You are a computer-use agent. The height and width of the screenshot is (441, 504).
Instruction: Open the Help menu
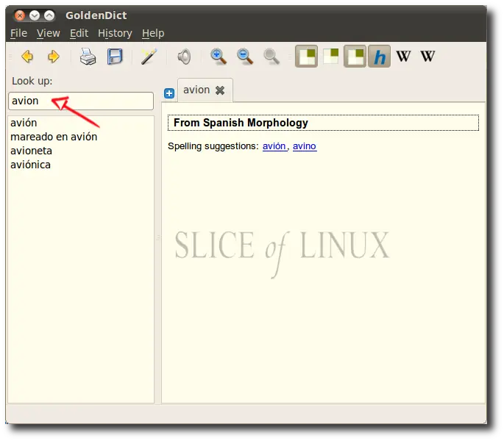(x=153, y=33)
